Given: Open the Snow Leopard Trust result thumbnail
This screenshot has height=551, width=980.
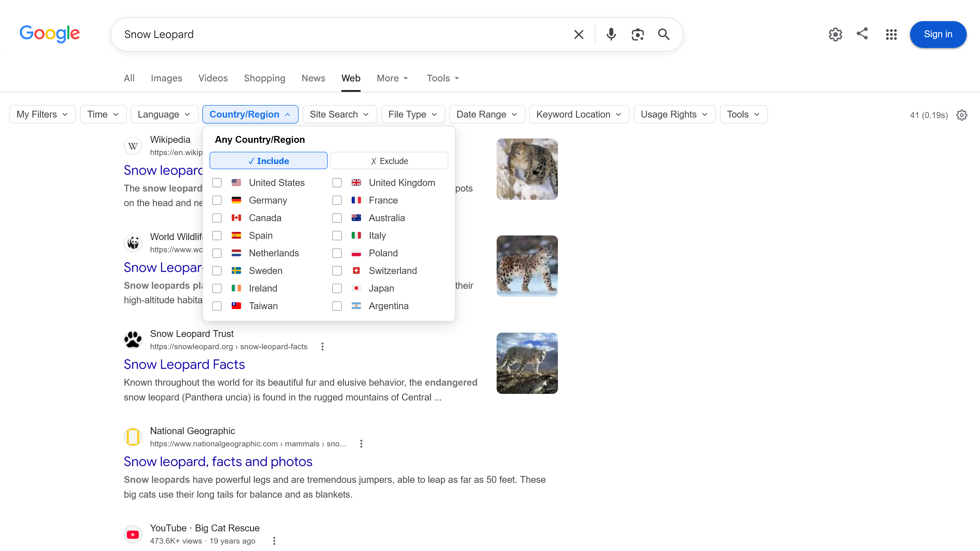Looking at the screenshot, I should [527, 363].
